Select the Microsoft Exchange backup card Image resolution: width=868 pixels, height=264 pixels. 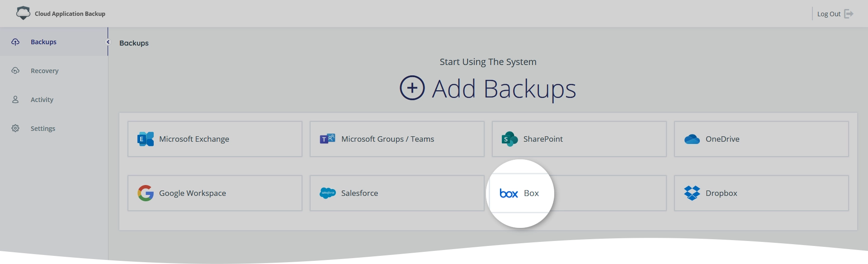[x=215, y=139]
